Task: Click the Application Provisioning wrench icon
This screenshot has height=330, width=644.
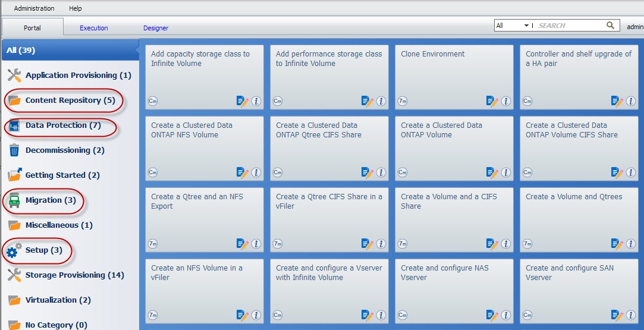Action: point(14,75)
